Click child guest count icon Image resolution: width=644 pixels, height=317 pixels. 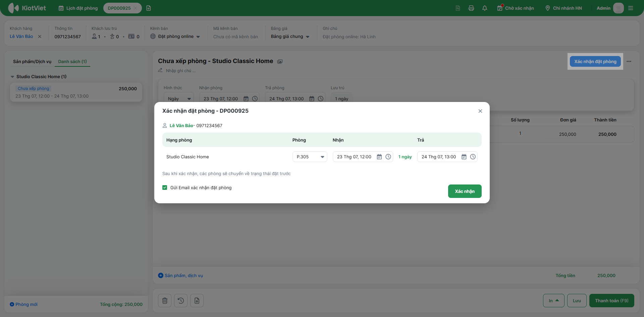coord(112,36)
